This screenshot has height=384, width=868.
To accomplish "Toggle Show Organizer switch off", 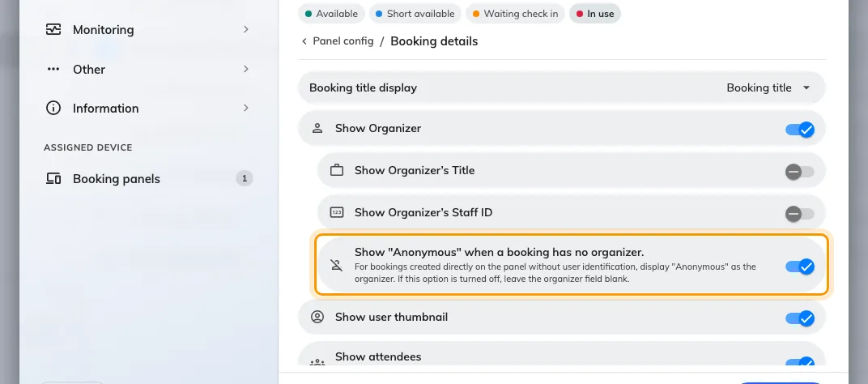I will (x=800, y=130).
